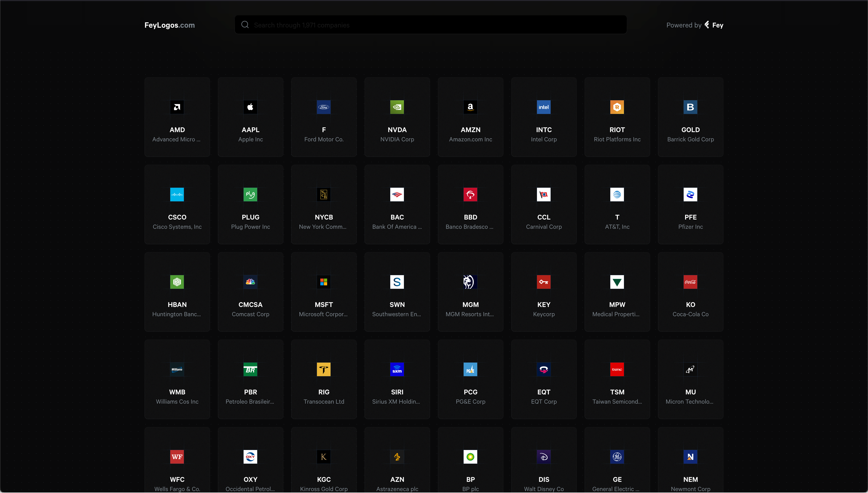This screenshot has width=868, height=493.
Task: Select the 'Williams Cos Inc' name text
Action: 177,402
